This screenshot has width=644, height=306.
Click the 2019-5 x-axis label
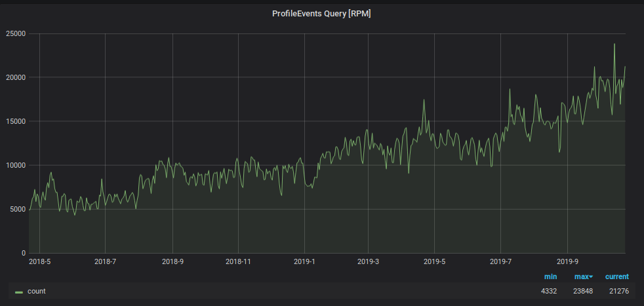[435, 261]
